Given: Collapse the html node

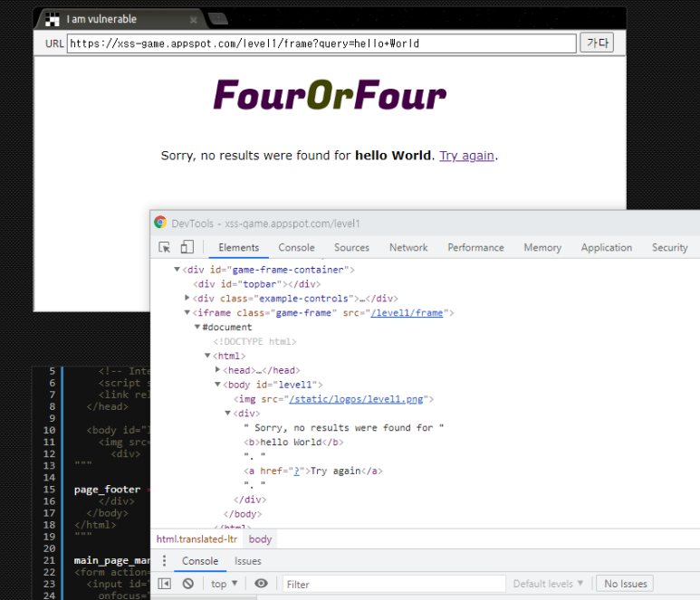Looking at the screenshot, I should click(x=207, y=356).
